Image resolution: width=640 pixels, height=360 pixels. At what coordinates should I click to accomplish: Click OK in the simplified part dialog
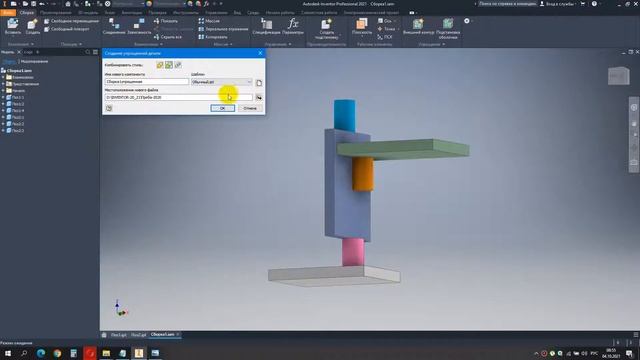(x=222, y=108)
